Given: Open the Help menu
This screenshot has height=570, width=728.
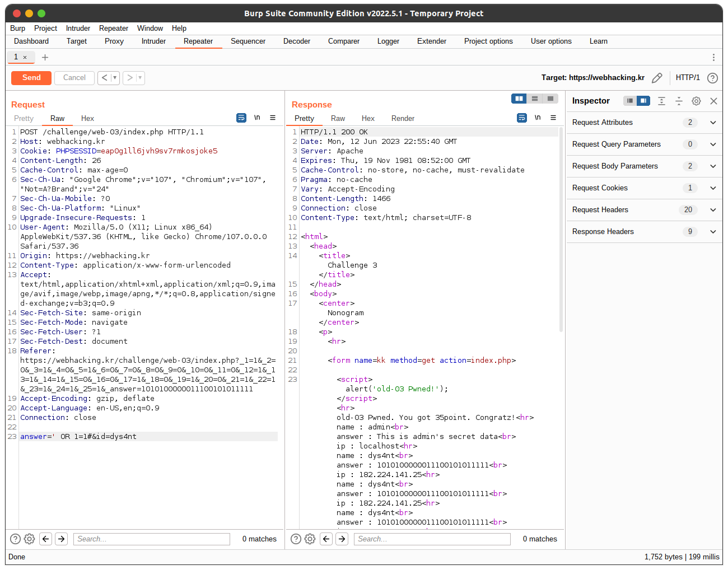Looking at the screenshot, I should point(179,29).
